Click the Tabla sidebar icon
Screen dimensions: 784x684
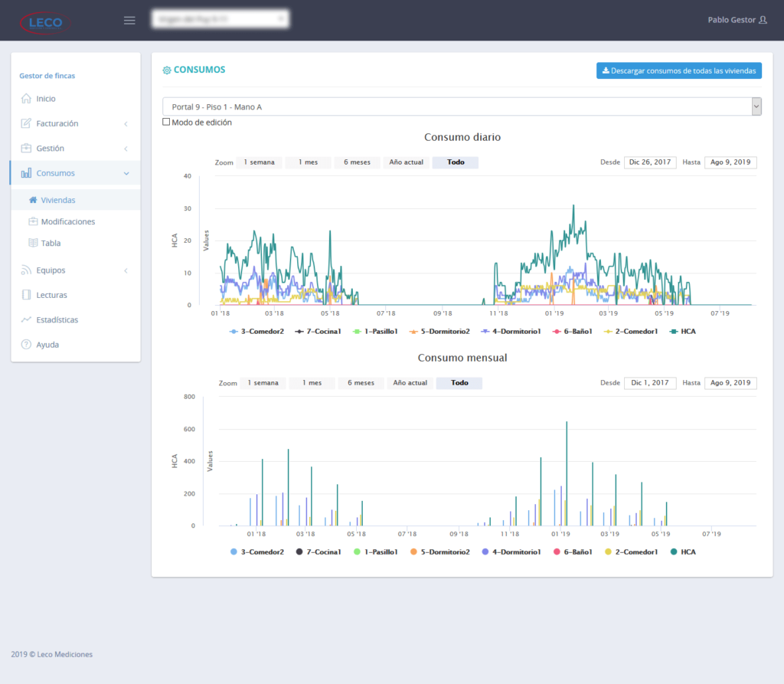[33, 243]
